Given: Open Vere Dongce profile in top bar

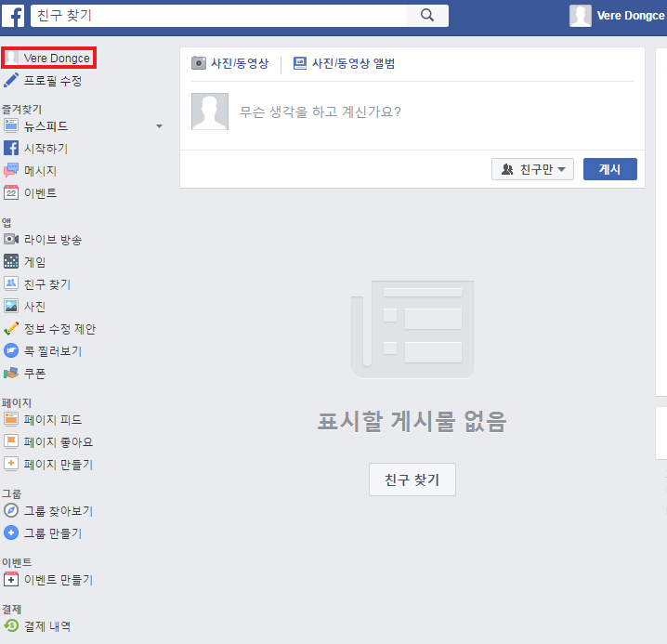Looking at the screenshot, I should (631, 16).
